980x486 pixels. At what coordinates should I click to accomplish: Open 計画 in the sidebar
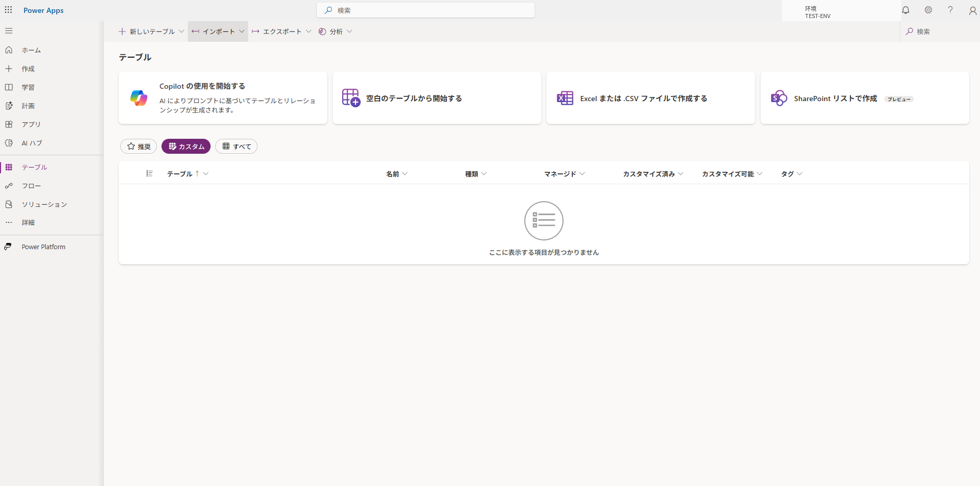pos(52,106)
